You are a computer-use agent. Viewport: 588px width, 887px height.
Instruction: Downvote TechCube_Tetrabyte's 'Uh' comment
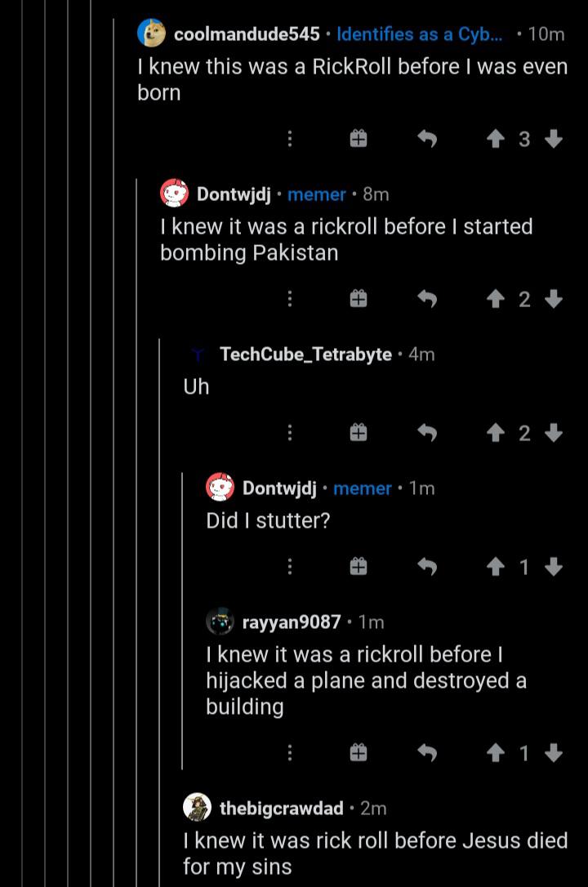554,433
